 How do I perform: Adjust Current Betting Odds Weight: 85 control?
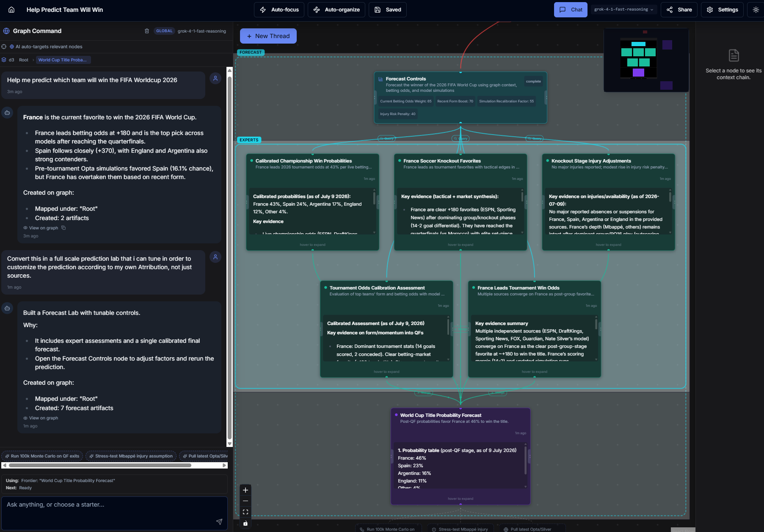pyautogui.click(x=405, y=101)
